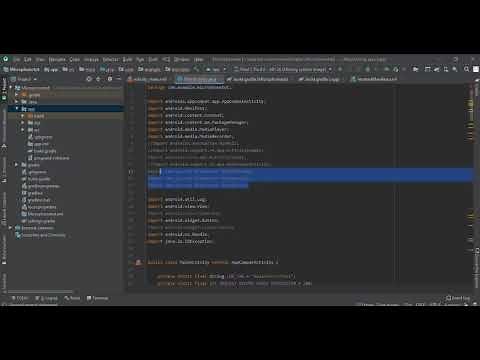Open the Logcat tool window tab
This screenshot has width=480, height=360.
47,298
